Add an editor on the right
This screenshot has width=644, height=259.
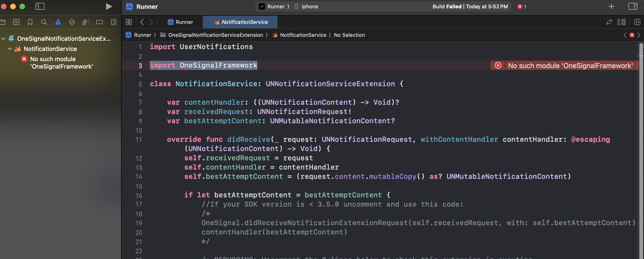point(637,22)
